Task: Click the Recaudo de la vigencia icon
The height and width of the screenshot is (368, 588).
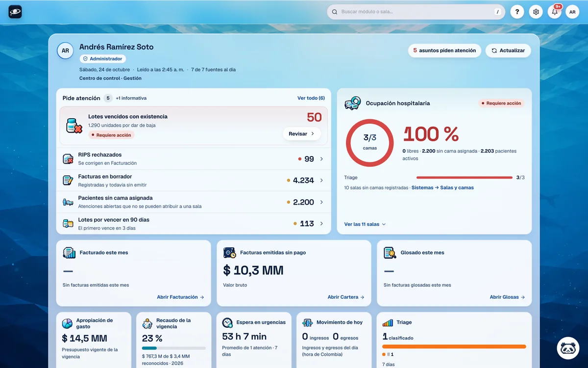Action: point(147,323)
